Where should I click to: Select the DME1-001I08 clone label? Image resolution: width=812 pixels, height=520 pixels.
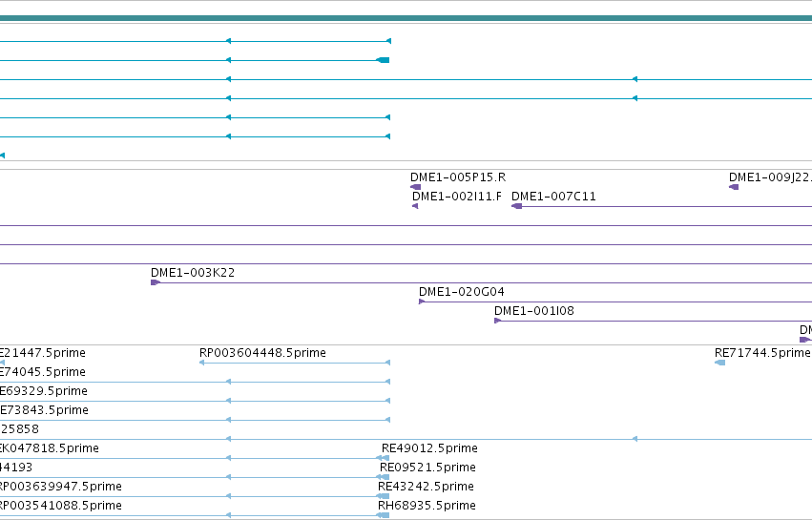(x=534, y=311)
